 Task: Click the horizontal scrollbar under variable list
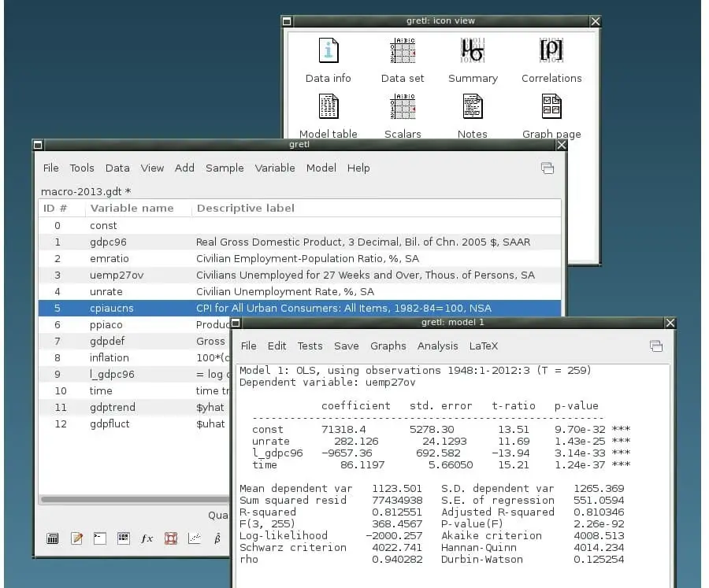tap(134, 499)
